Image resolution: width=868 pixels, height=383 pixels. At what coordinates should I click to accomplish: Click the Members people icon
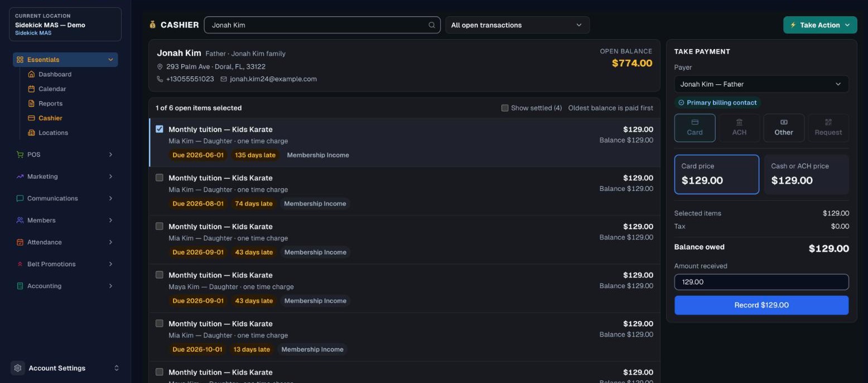(x=20, y=220)
